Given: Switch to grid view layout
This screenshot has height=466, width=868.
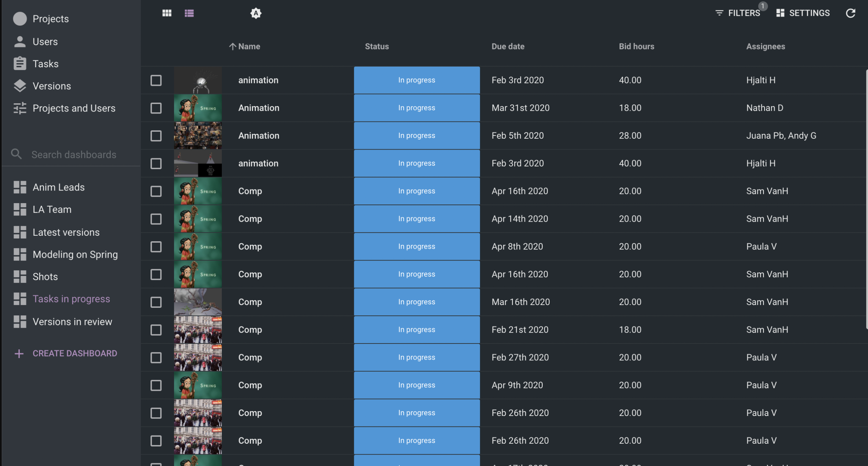Looking at the screenshot, I should tap(167, 13).
